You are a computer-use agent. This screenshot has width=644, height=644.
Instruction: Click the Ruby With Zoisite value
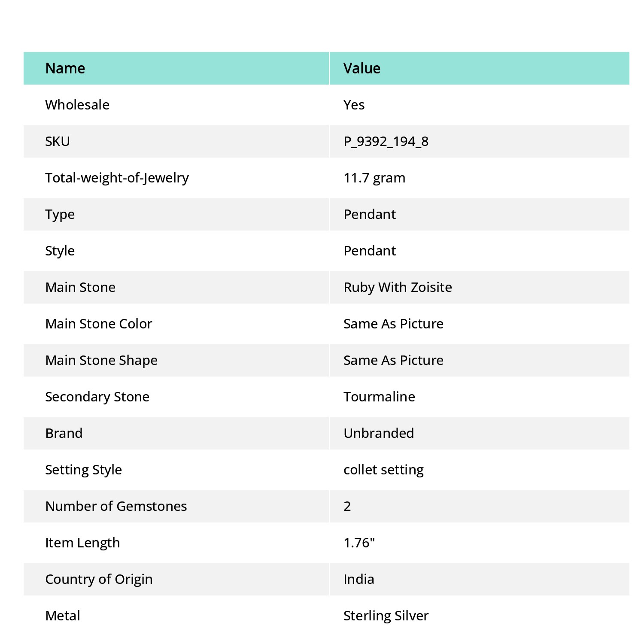[398, 287]
